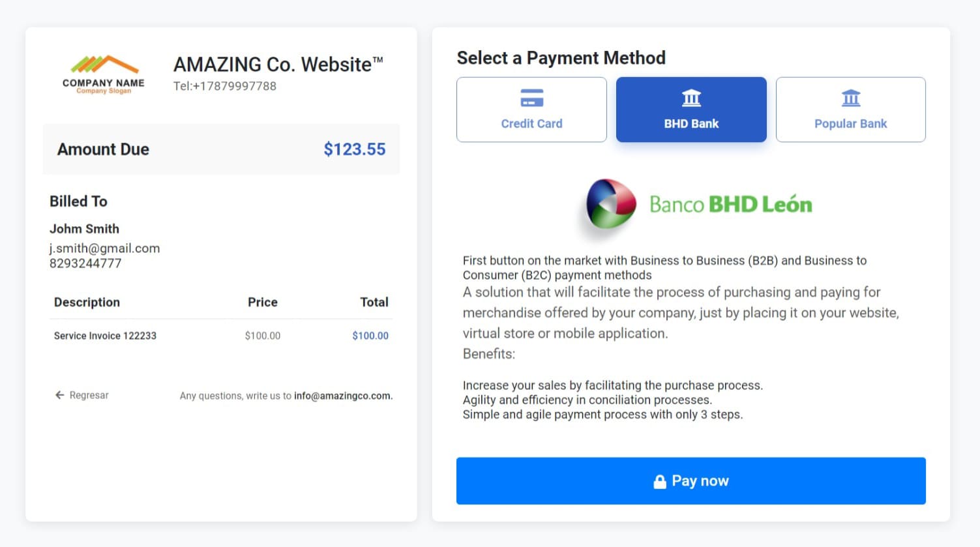The height and width of the screenshot is (547, 980).
Task: Click the j.smith@gmail.com billing email
Action: [x=104, y=248]
